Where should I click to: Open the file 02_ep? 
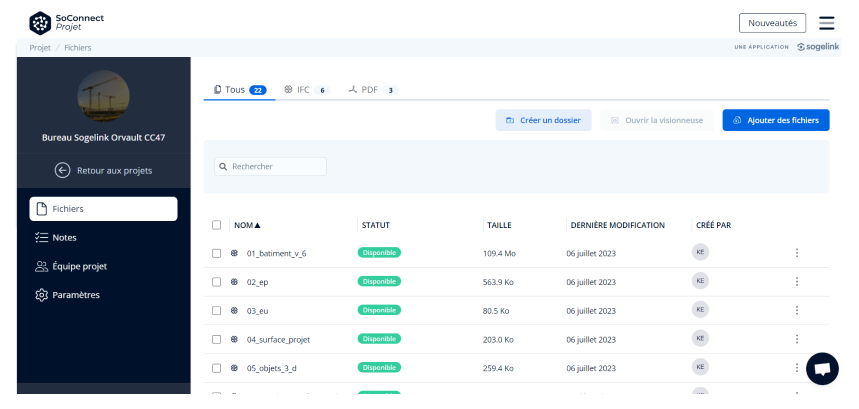tap(257, 282)
